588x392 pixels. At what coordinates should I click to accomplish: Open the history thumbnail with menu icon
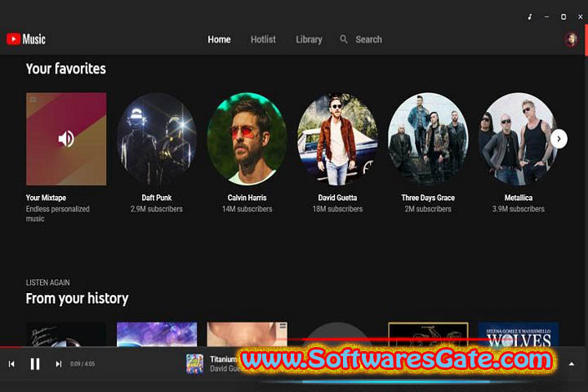[x=247, y=334]
